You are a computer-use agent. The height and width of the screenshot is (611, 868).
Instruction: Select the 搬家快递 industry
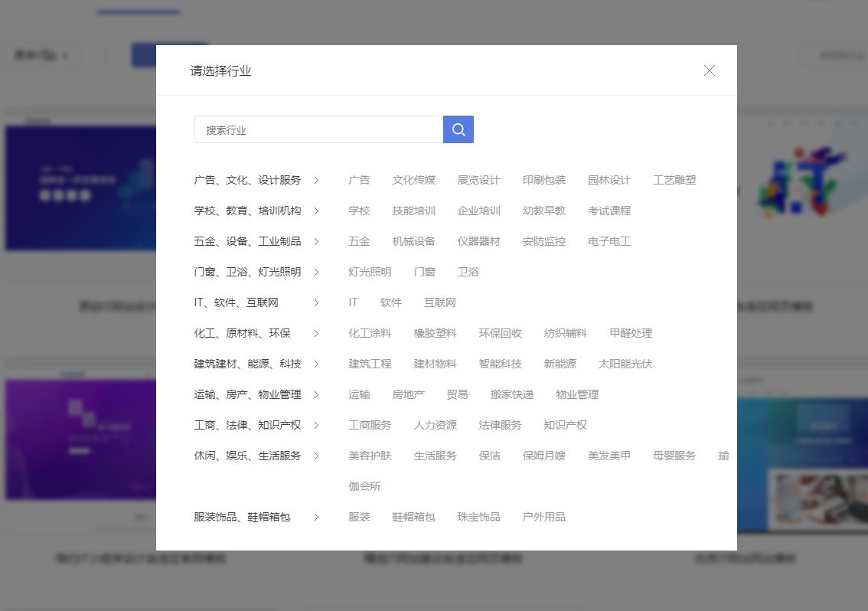click(511, 394)
